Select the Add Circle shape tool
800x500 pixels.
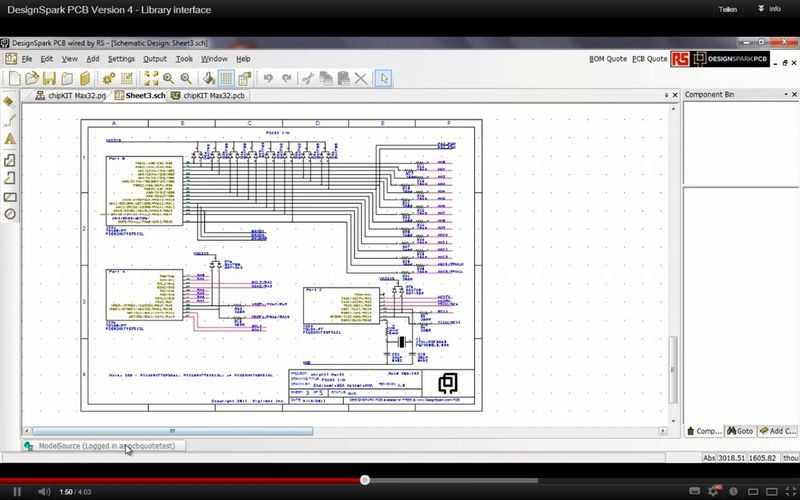10,214
